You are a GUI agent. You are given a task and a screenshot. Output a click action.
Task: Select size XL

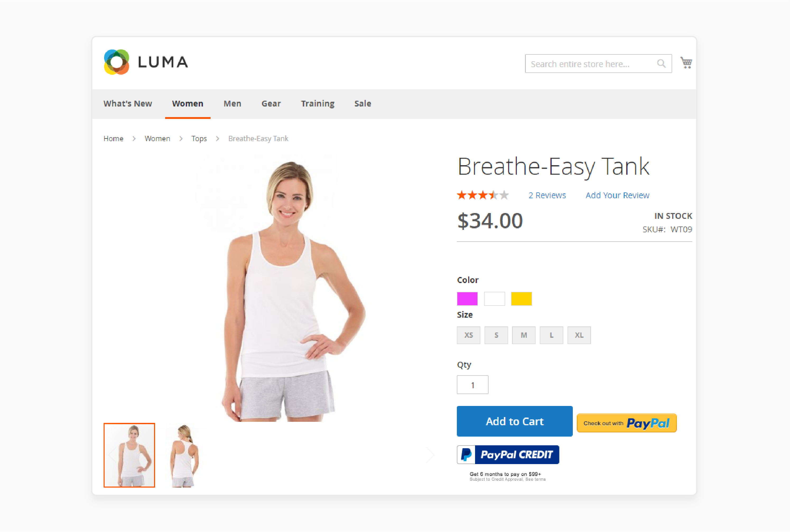coord(579,335)
